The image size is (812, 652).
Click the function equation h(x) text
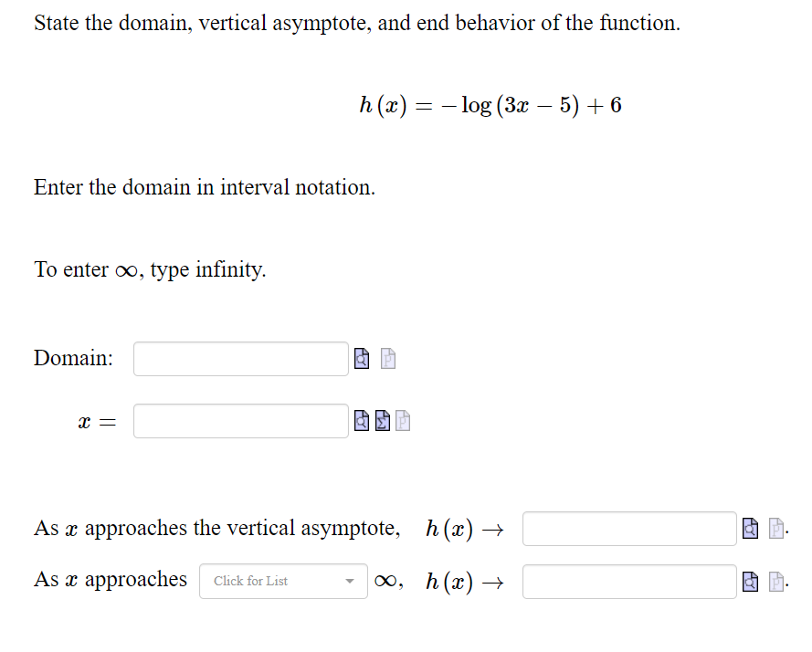pos(490,105)
